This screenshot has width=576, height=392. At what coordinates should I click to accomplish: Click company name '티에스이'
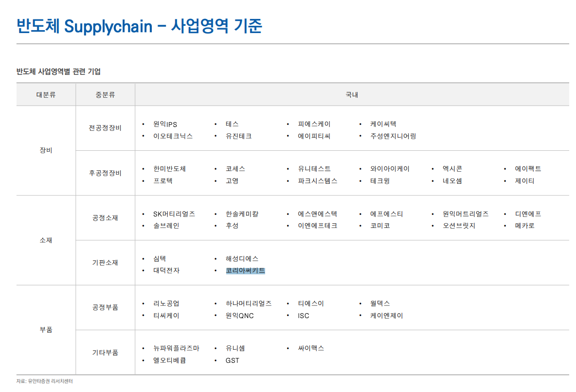click(311, 303)
